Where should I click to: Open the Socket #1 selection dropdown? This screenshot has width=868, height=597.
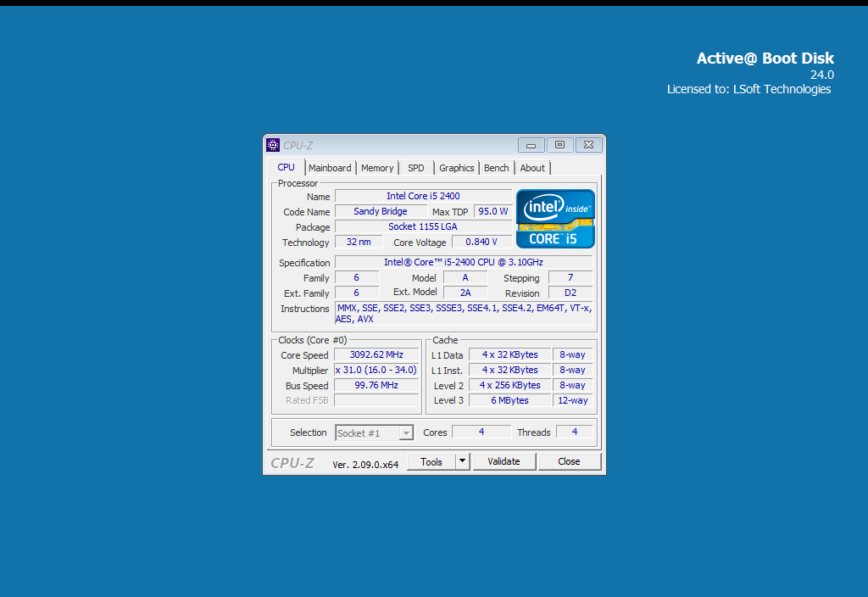(x=374, y=433)
